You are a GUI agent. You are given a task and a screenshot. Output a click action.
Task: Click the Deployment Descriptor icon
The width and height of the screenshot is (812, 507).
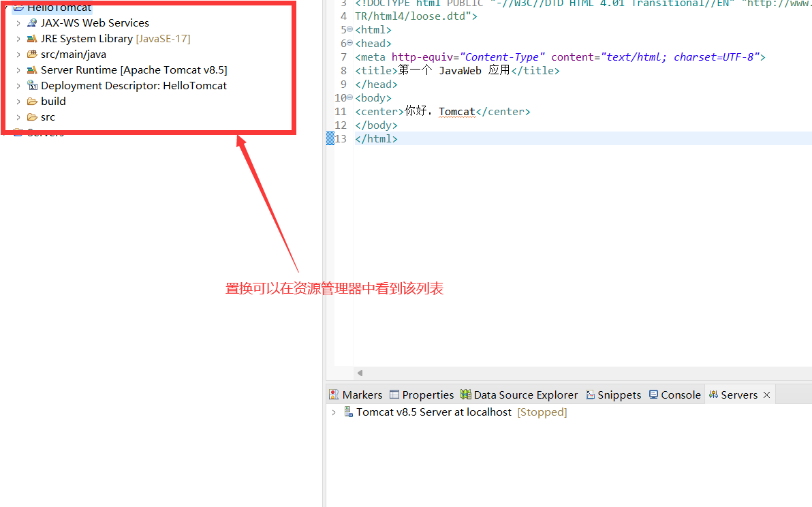pyautogui.click(x=32, y=85)
